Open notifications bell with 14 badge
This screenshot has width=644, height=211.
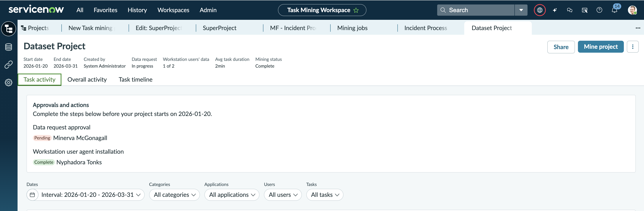[x=614, y=10]
